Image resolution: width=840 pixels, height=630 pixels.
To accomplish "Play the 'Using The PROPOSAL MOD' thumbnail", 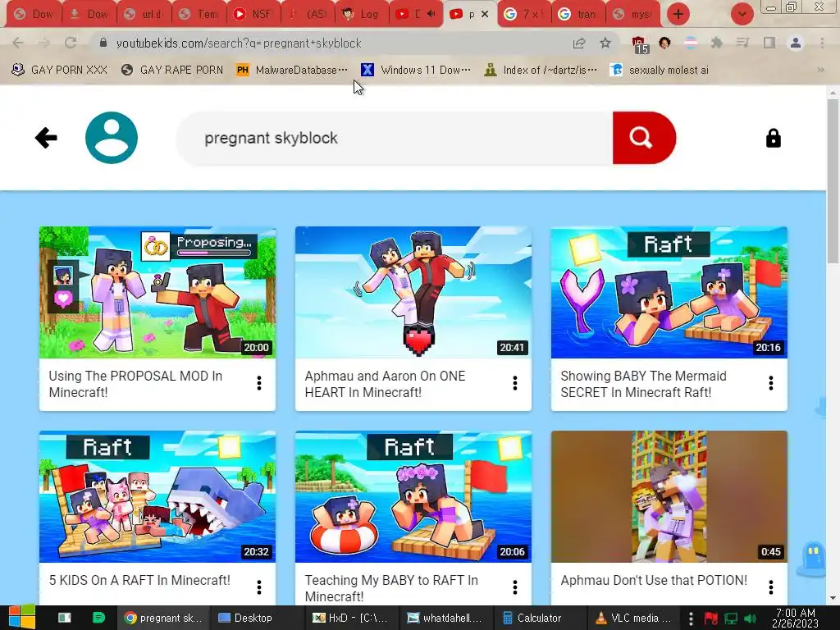I will 157,293.
